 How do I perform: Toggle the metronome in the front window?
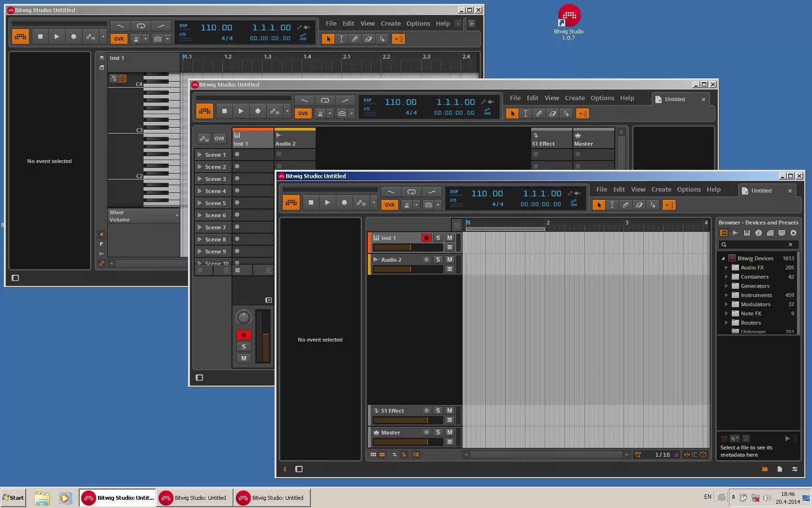pyautogui.click(x=407, y=205)
